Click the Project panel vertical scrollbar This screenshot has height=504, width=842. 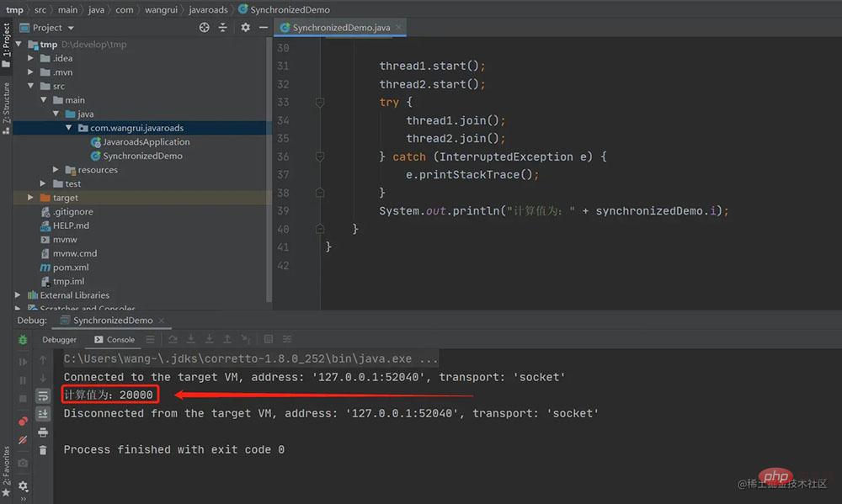click(269, 172)
